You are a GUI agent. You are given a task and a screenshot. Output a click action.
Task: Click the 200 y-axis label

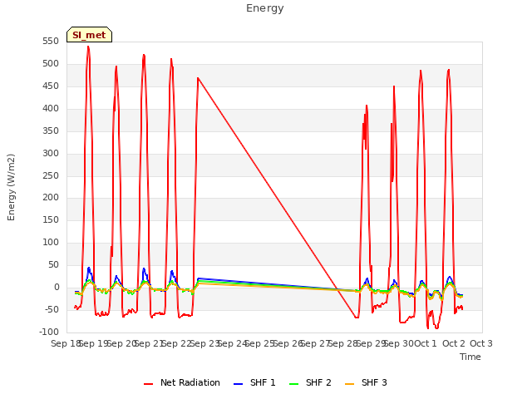pos(51,197)
